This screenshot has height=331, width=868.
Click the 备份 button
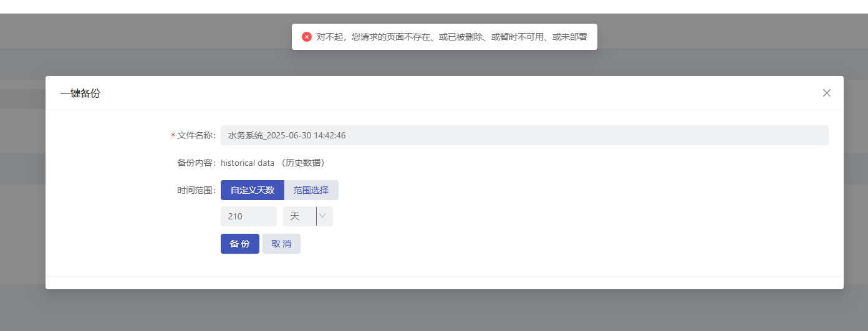click(x=240, y=244)
